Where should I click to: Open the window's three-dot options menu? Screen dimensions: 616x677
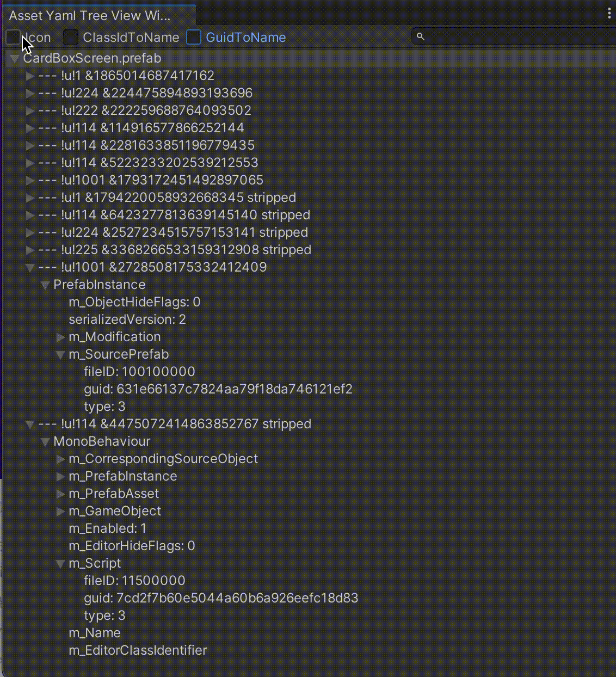(x=609, y=14)
